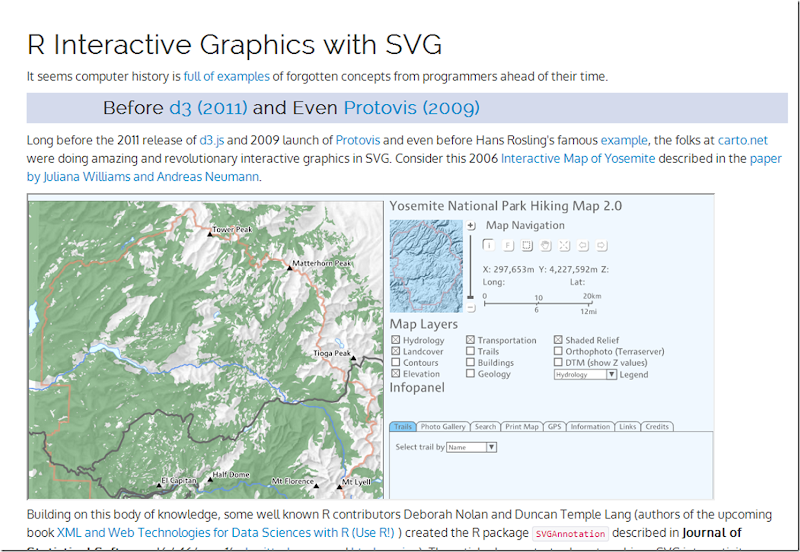Click the zoom in plus button
Image resolution: width=800 pixels, height=552 pixels.
(470, 225)
